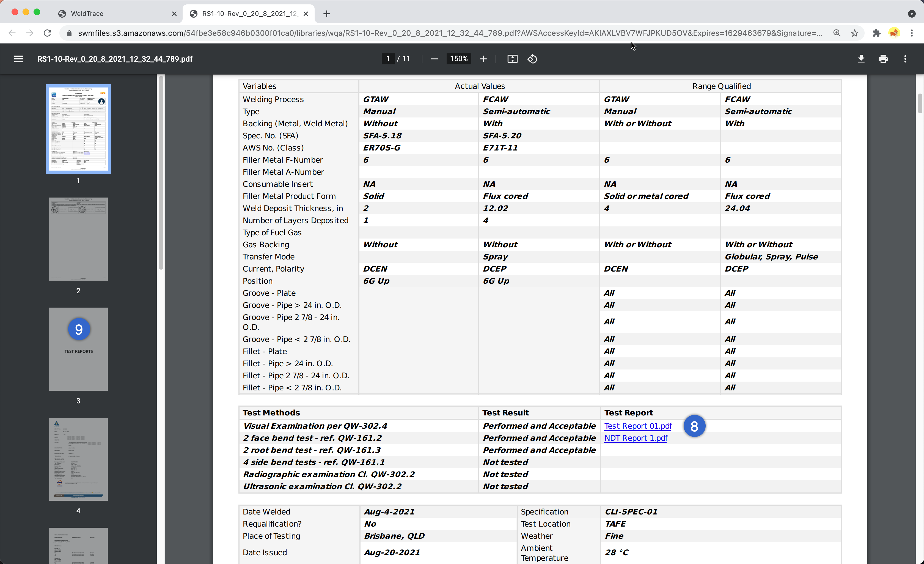
Task: Click the 150% zoom level field
Action: pyautogui.click(x=459, y=59)
